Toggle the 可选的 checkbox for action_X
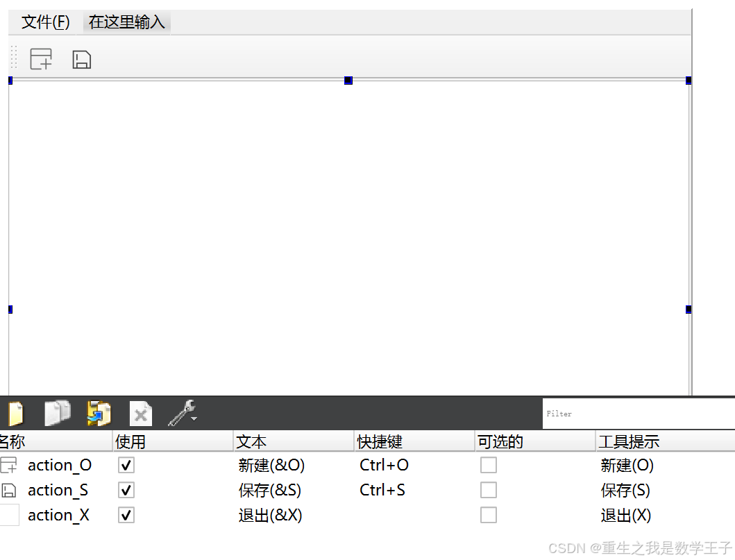The width and height of the screenshot is (735, 560). pos(489,515)
